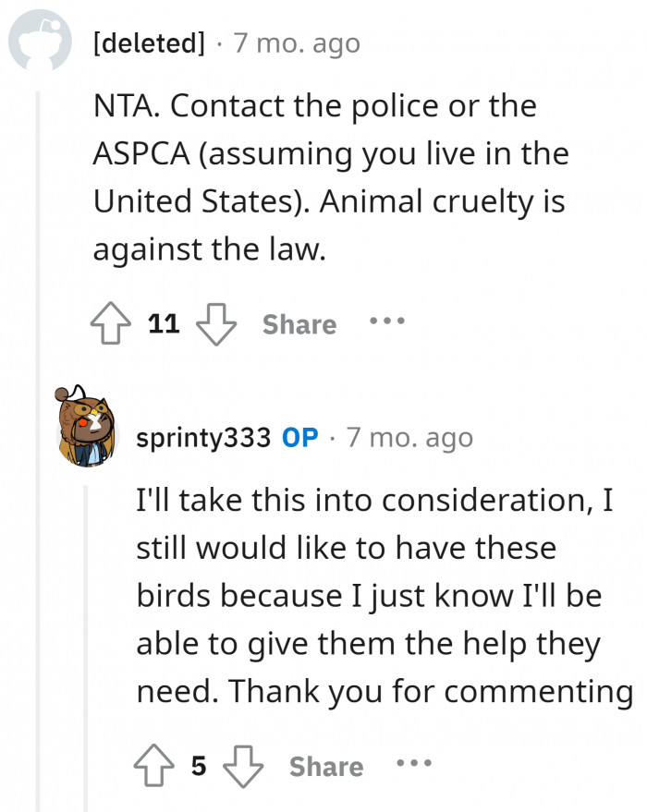Collapse sprinty333's reply thread line

point(86,647)
